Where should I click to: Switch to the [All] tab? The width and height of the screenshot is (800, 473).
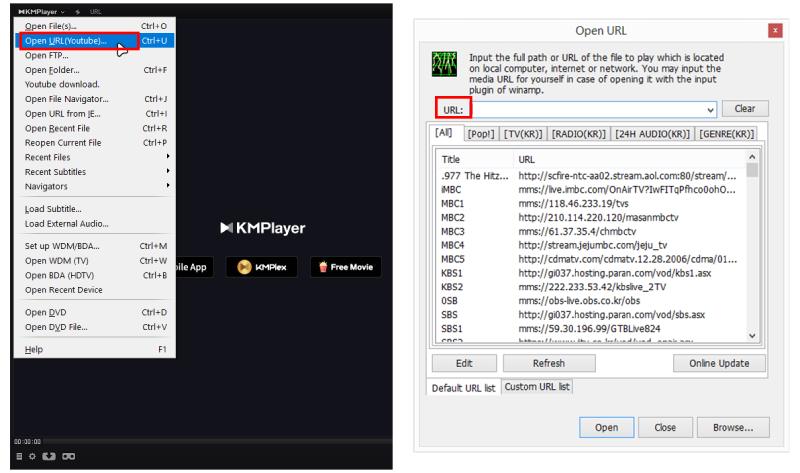pos(443,133)
